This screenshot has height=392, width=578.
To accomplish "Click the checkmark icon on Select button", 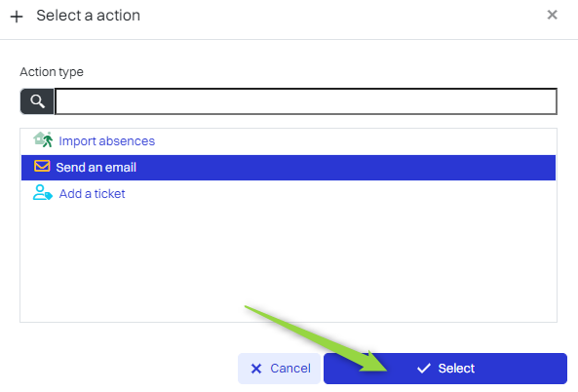I will pos(424,368).
